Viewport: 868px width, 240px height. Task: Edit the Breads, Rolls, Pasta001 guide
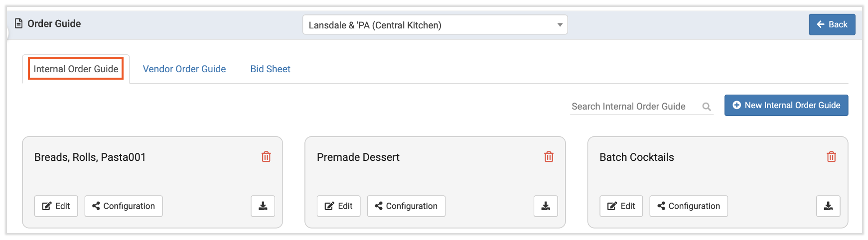[56, 206]
